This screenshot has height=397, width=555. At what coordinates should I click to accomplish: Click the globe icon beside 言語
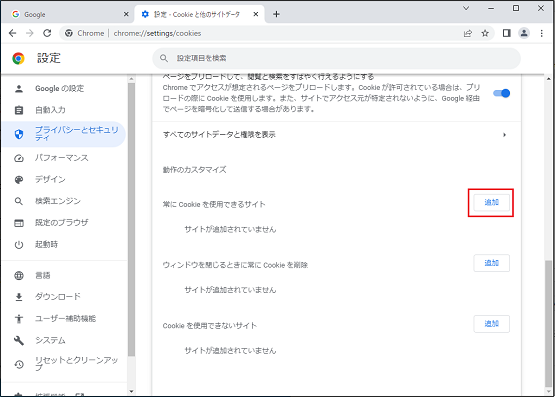point(19,275)
